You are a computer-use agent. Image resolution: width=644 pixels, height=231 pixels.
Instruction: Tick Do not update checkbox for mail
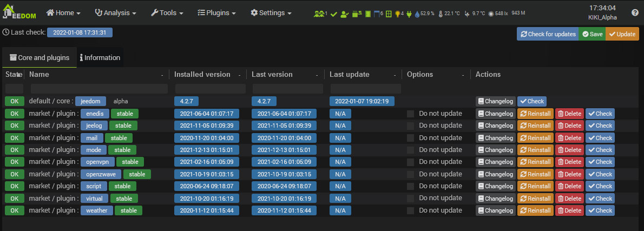tap(410, 138)
